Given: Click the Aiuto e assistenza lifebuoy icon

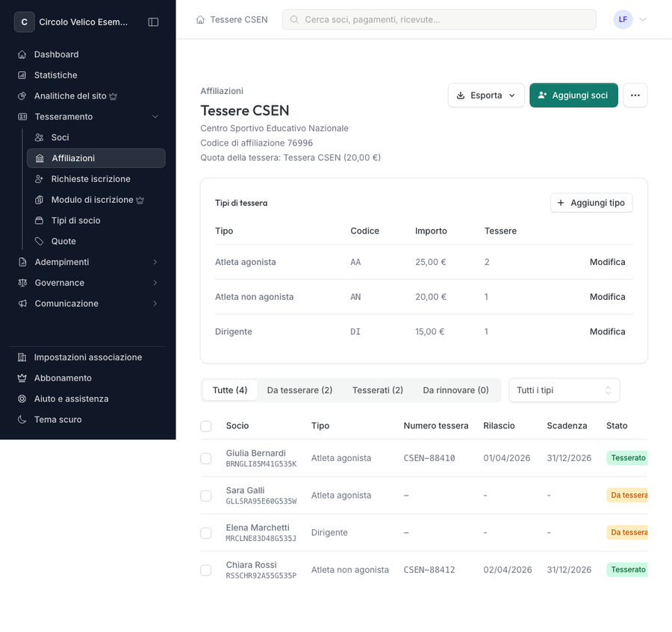Looking at the screenshot, I should tap(22, 399).
